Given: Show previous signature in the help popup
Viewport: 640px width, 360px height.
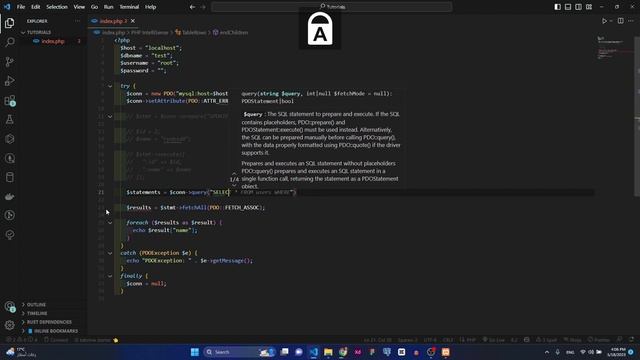Looking at the screenshot, I should [234, 173].
